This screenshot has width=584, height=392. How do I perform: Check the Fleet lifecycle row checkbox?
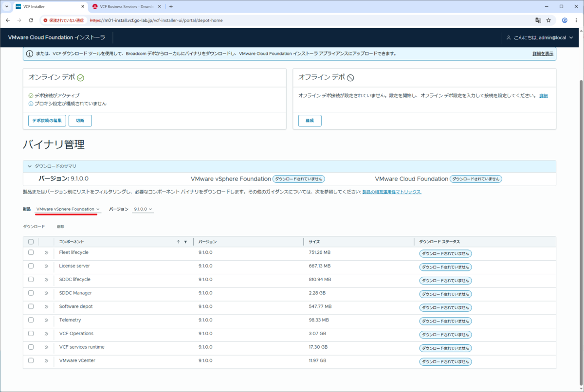[31, 252]
